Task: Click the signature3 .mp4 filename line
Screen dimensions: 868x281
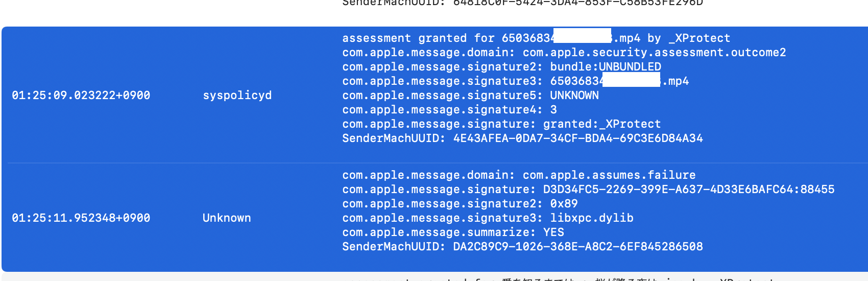Action: (x=515, y=81)
